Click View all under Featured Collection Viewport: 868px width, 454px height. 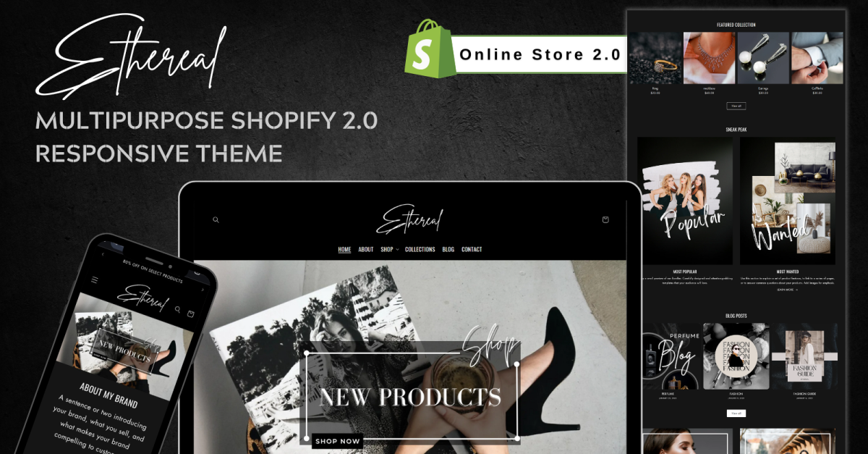[736, 106]
